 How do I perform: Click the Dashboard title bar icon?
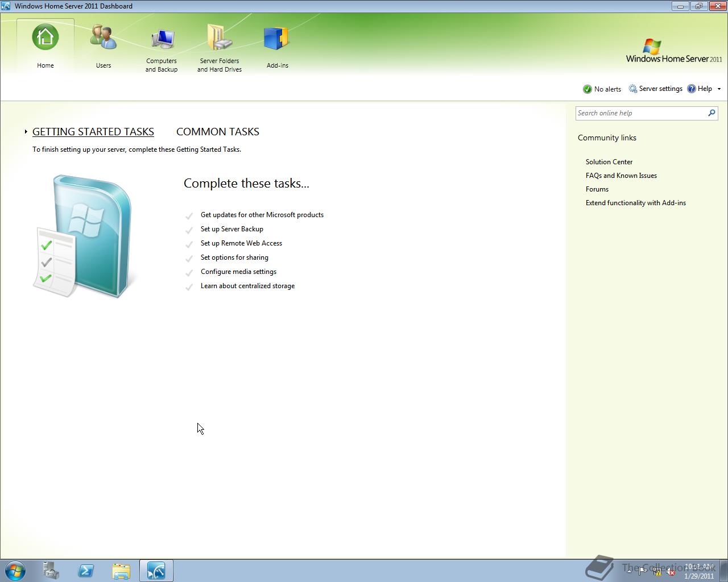coord(6,6)
